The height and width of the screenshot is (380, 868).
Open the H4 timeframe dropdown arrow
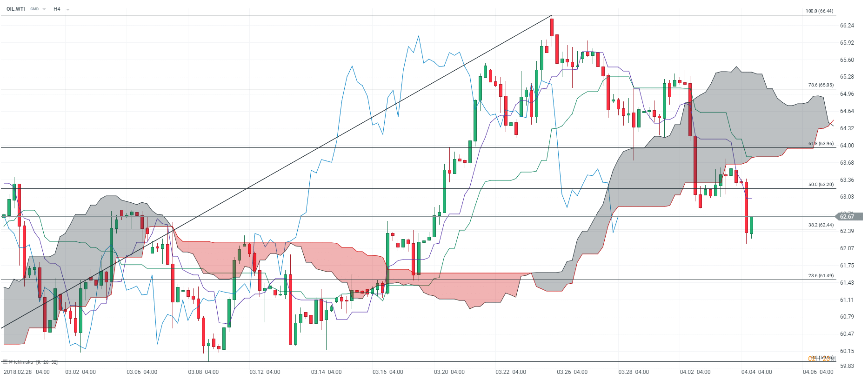coord(68,9)
